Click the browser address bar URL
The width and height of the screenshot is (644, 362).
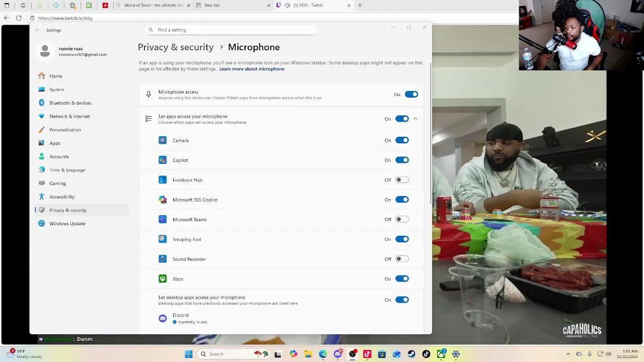tap(65, 18)
